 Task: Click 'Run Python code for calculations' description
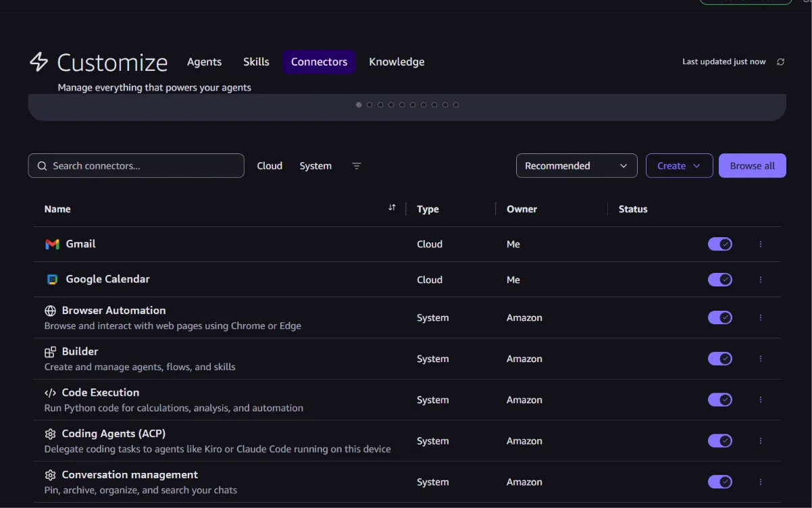coord(174,408)
